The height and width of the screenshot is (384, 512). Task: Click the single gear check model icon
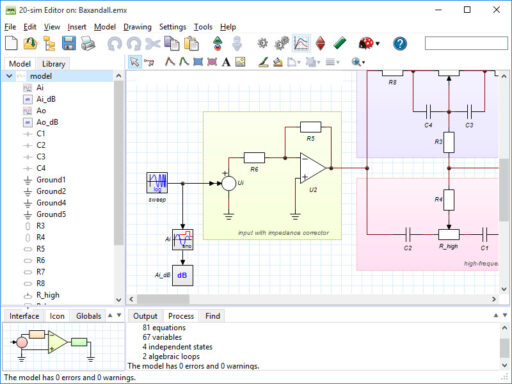click(x=263, y=43)
